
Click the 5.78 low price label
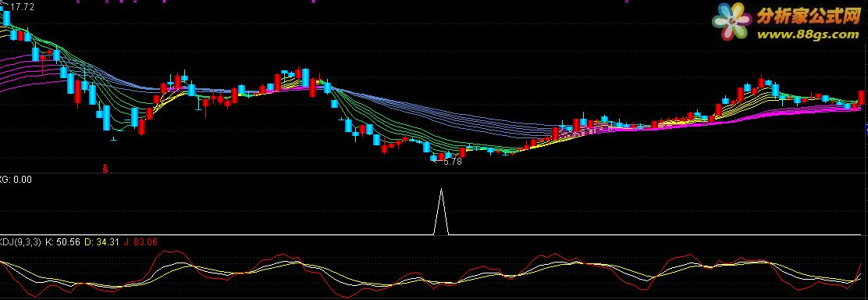tap(452, 162)
